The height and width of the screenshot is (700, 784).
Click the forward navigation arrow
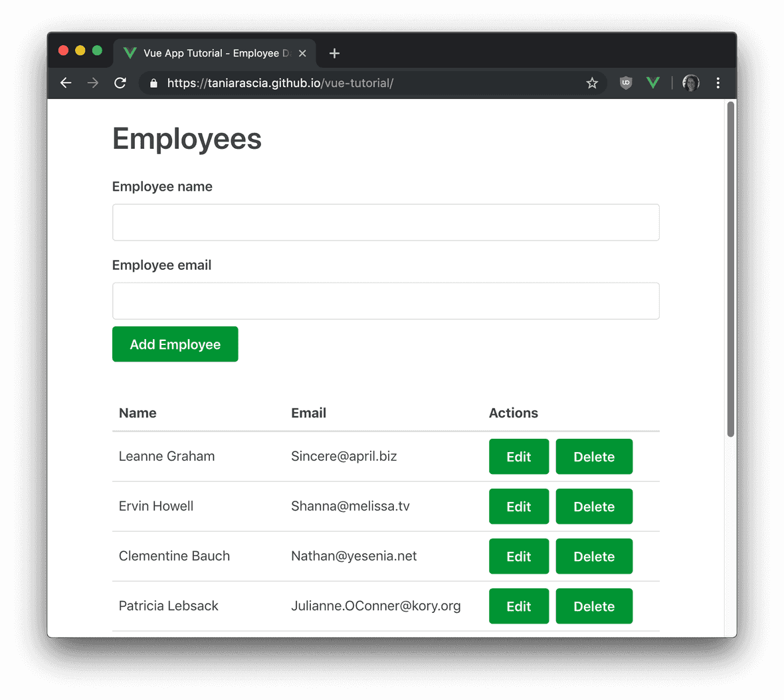click(92, 82)
